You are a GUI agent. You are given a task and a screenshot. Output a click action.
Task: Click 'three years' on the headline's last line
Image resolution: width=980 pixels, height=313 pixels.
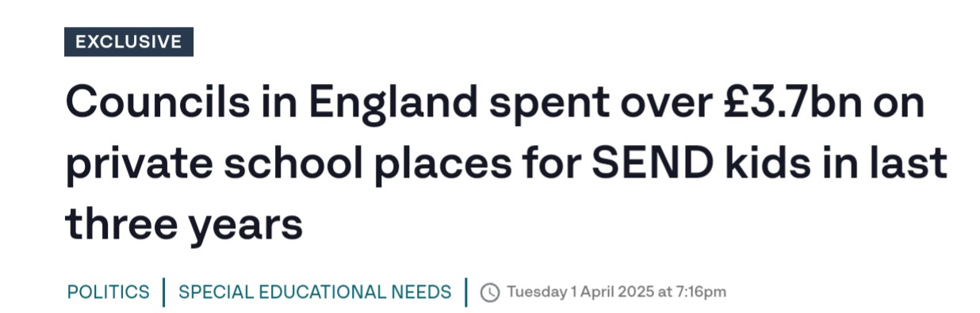pyautogui.click(x=184, y=225)
